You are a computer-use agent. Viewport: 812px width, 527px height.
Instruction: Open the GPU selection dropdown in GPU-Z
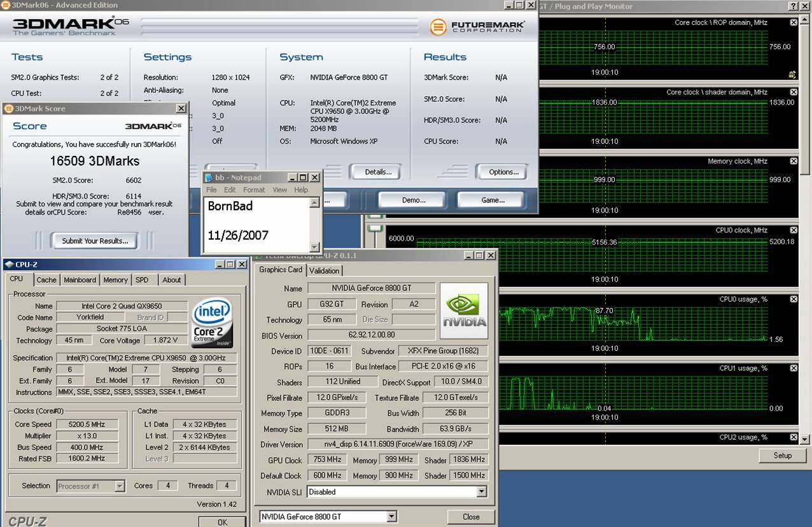391,517
